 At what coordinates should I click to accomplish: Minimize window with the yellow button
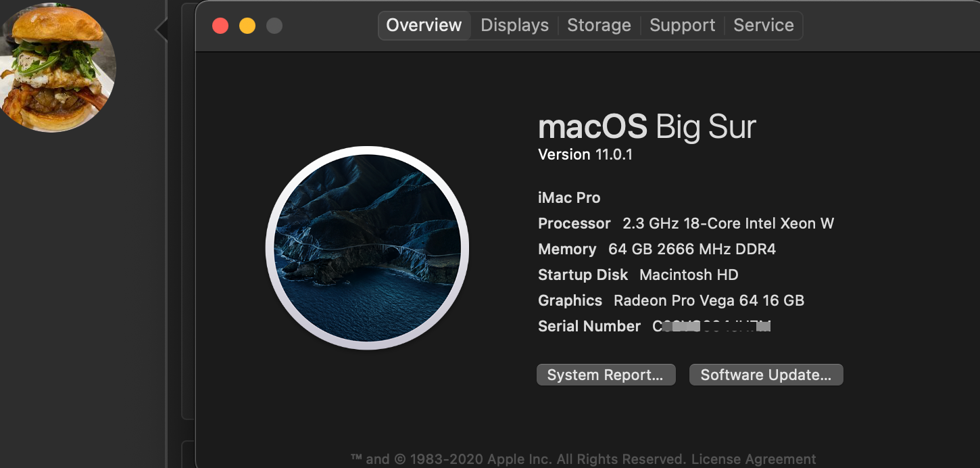click(247, 26)
